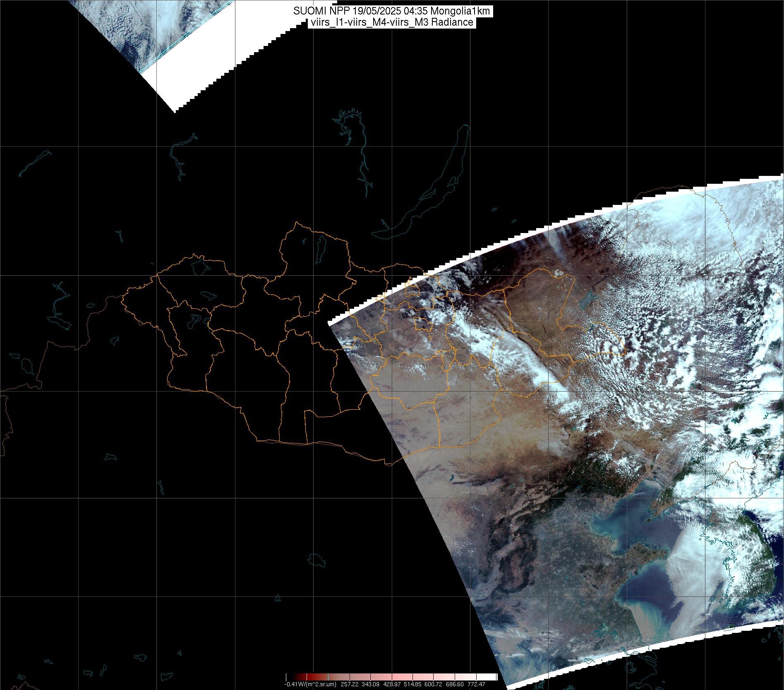The image size is (784, 690).
Task: Click the 600.72 colorbar value
Action: click(x=433, y=684)
